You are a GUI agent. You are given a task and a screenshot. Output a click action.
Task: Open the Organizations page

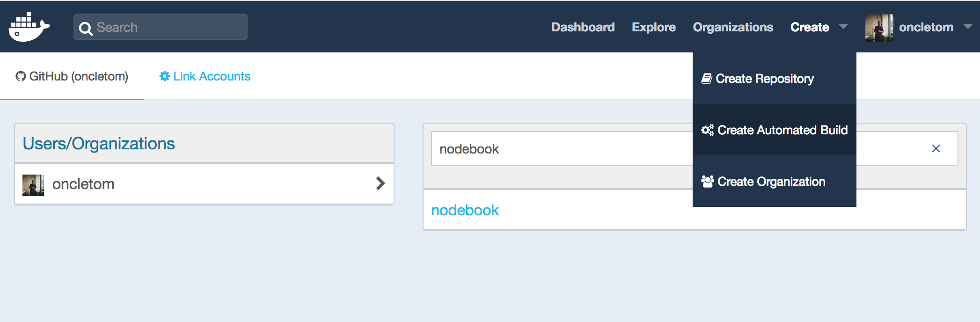tap(733, 27)
